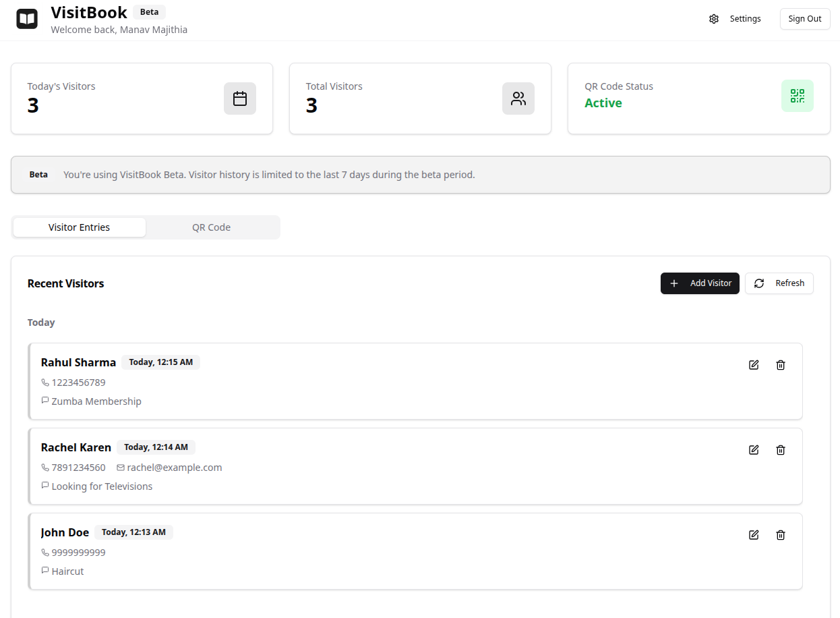Click rachel@example.com email address
The width and height of the screenshot is (840, 618).
pos(174,468)
